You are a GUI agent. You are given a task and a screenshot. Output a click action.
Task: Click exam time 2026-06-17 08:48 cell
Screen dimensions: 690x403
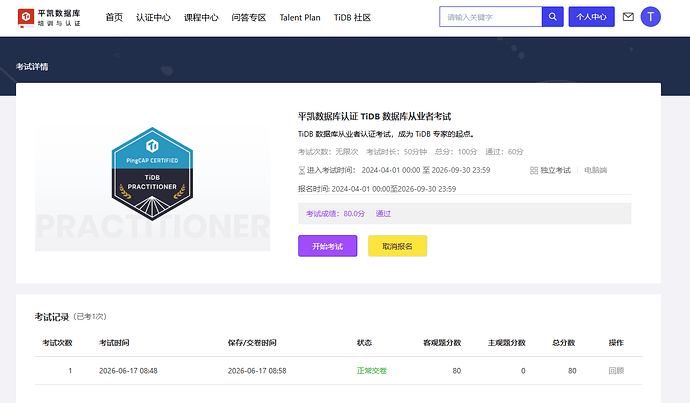pos(128,371)
